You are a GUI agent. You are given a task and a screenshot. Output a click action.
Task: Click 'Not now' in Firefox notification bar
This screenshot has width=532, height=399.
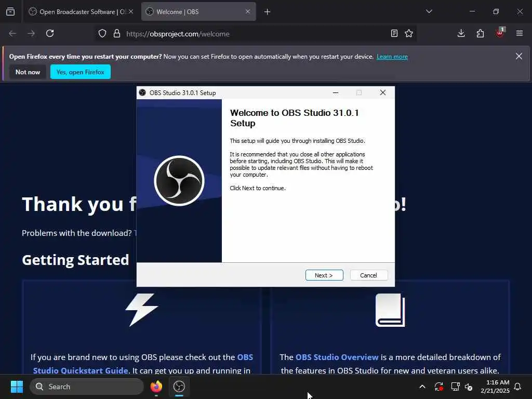point(28,72)
